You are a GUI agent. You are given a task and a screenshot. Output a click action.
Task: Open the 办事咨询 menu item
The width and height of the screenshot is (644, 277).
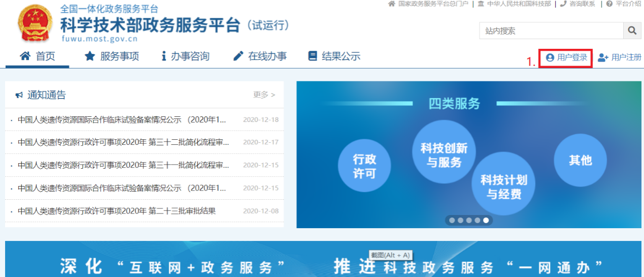(x=185, y=56)
